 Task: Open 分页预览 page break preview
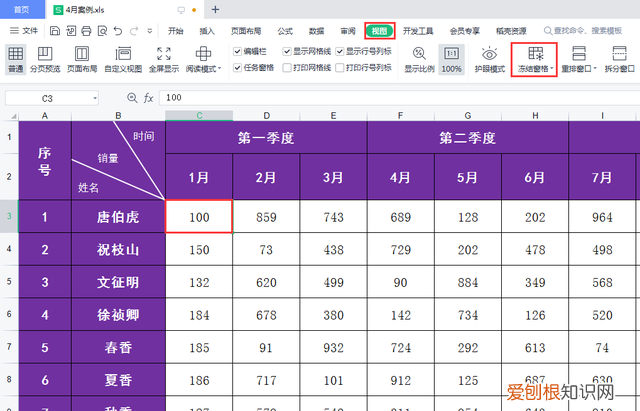coord(45,60)
